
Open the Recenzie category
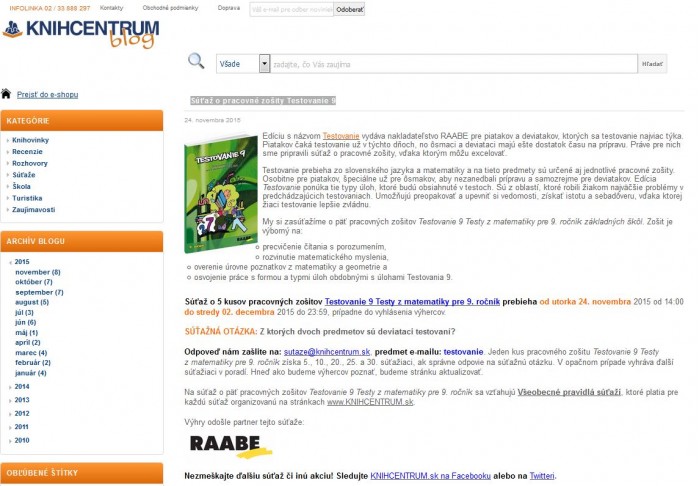pos(27,152)
